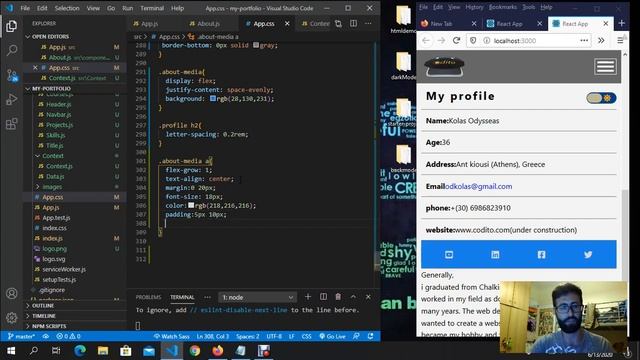Expand the NPM Scripts section
This screenshot has height=360, width=640.
coord(49,326)
